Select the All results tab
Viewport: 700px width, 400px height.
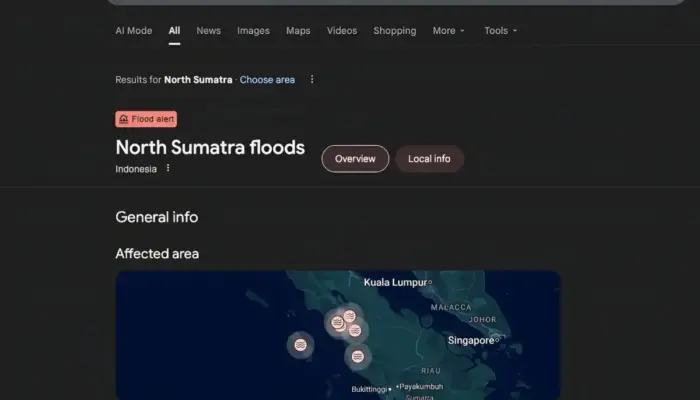pyautogui.click(x=174, y=31)
